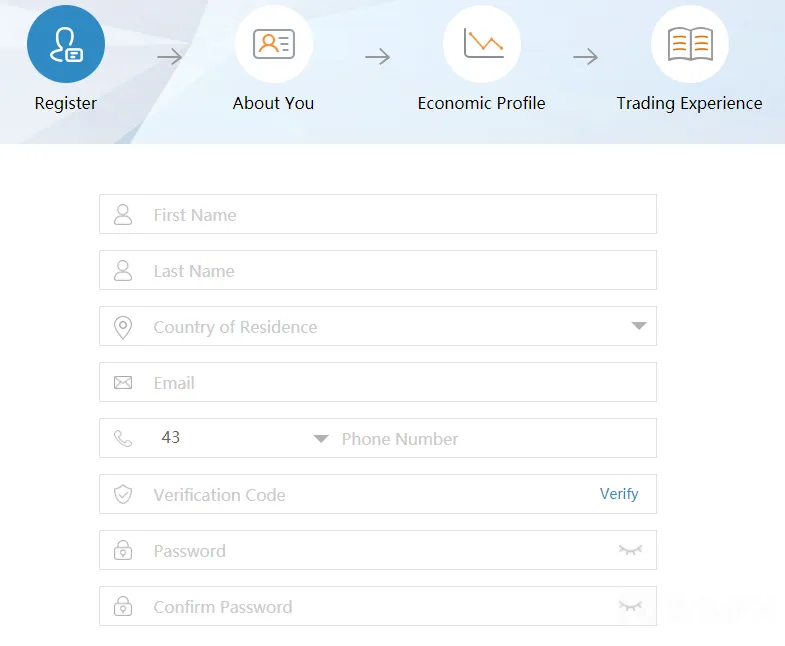Focus the Confirm Password input field
This screenshot has width=785, height=646.
click(378, 606)
